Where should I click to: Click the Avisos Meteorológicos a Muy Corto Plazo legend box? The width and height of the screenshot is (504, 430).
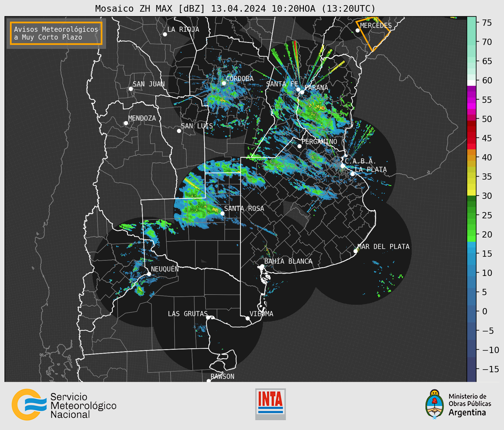(56, 33)
